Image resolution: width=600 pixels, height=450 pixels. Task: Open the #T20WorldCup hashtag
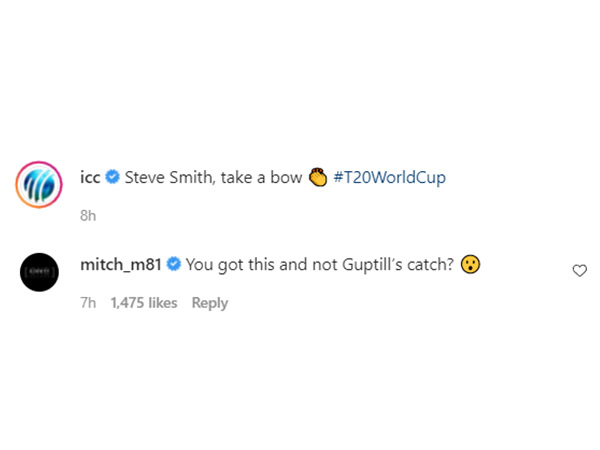point(390,178)
